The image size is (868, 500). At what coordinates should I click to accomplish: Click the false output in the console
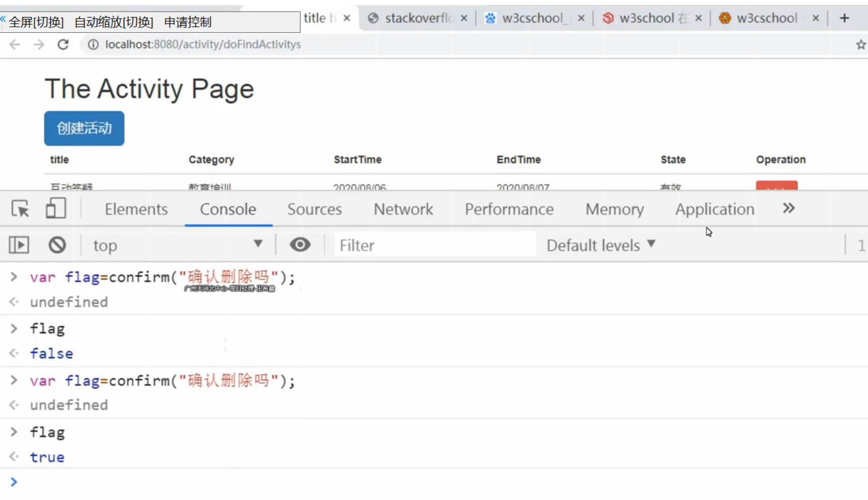coord(51,354)
